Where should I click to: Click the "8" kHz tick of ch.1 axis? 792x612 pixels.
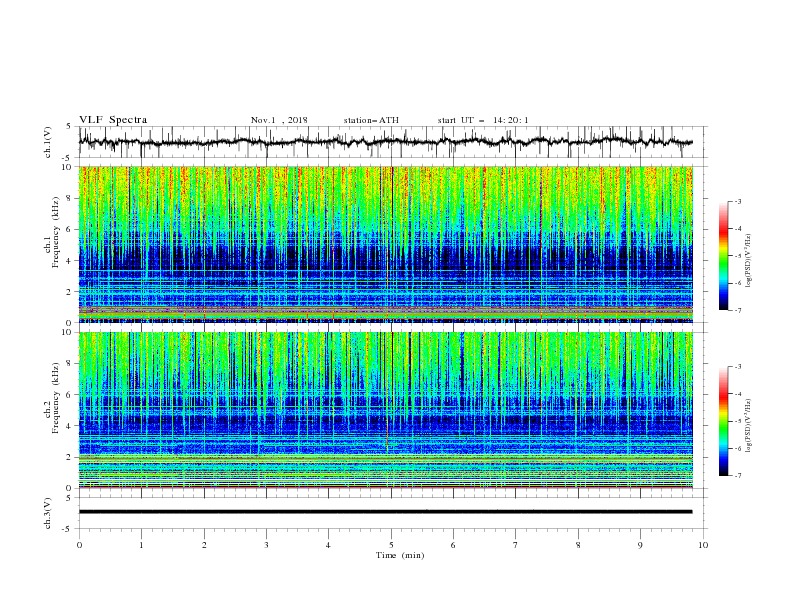pyautogui.click(x=70, y=198)
